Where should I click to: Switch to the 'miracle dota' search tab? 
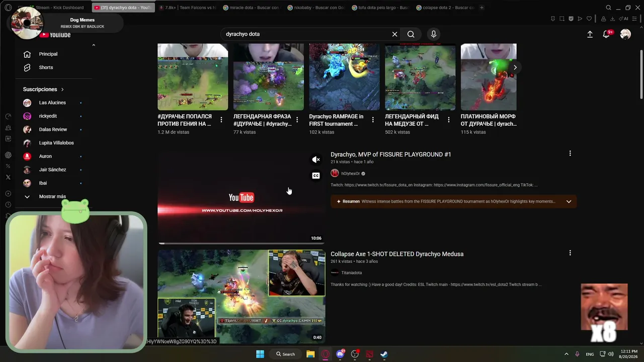[251, 8]
